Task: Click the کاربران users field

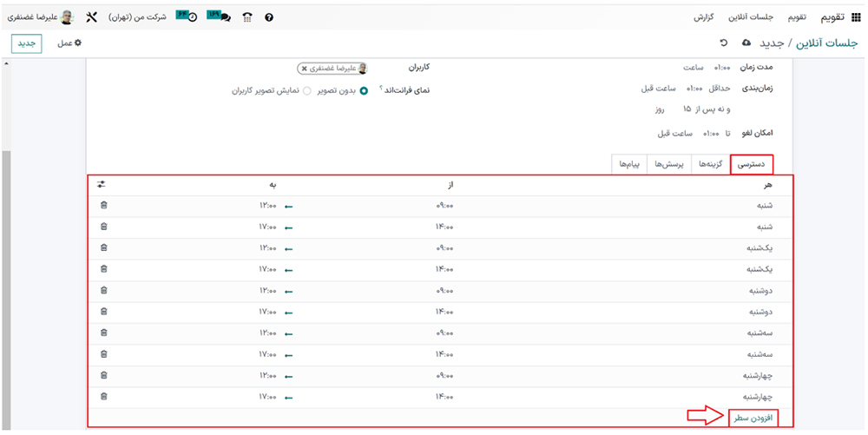Action: [x=332, y=69]
